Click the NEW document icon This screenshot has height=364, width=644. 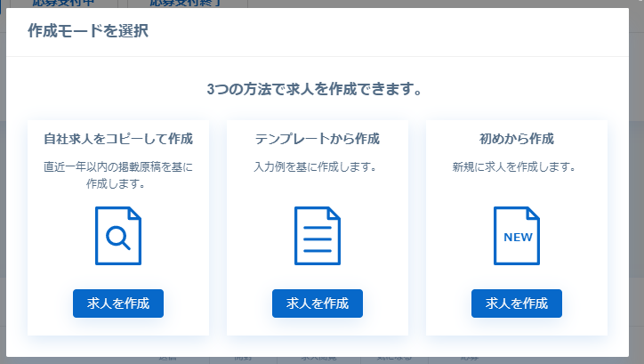(x=517, y=236)
